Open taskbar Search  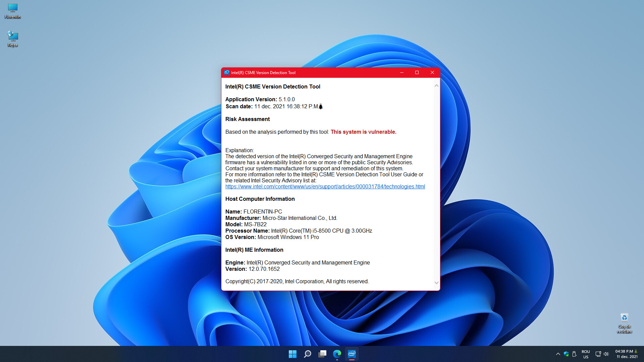tap(307, 354)
